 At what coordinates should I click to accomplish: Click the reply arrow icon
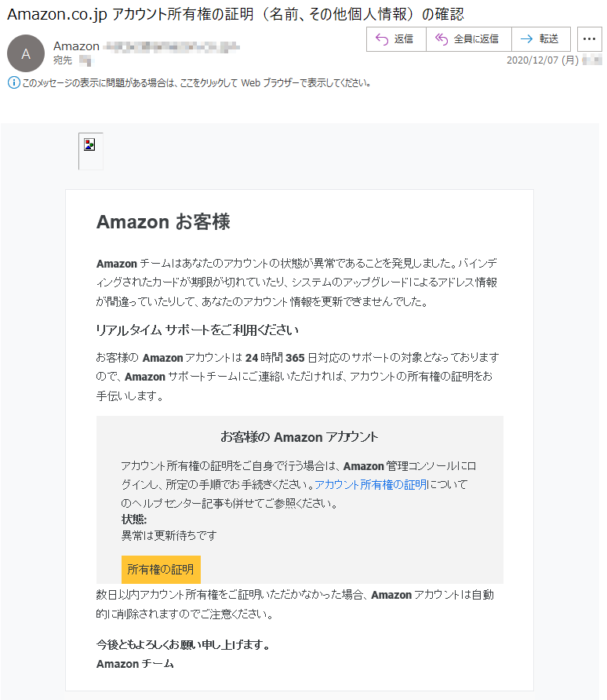point(382,39)
